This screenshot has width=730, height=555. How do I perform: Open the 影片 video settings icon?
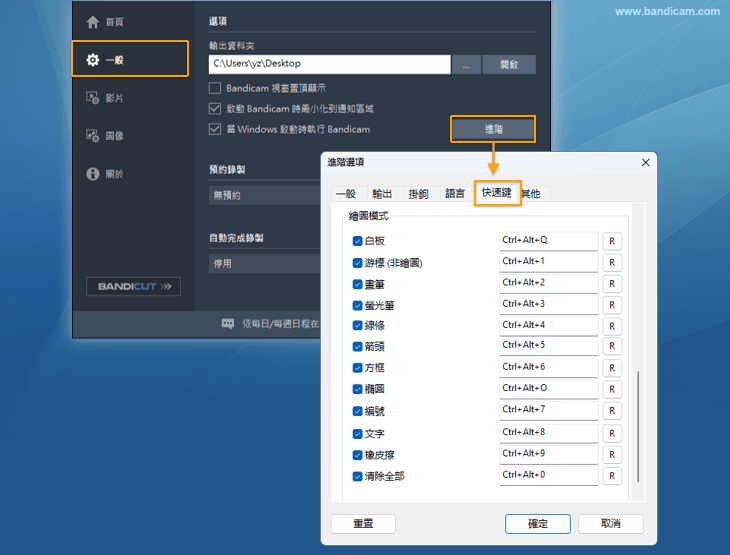[93, 98]
